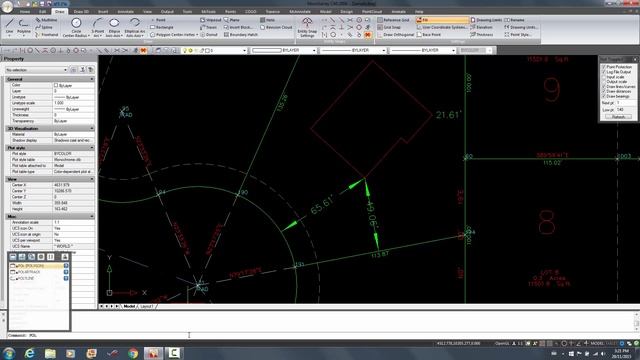Collapse the Misc property section
Image resolution: width=640 pixels, height=360 pixels.
92,216
